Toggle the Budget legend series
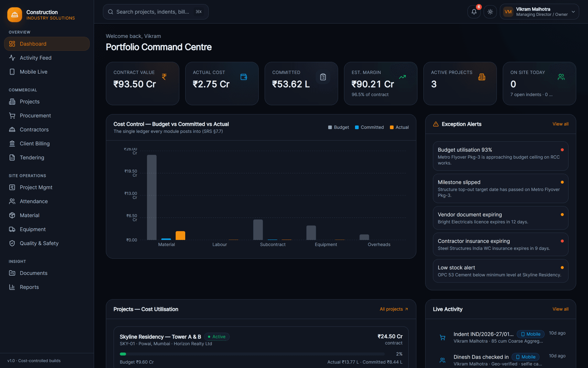588x368 pixels. 338,127
